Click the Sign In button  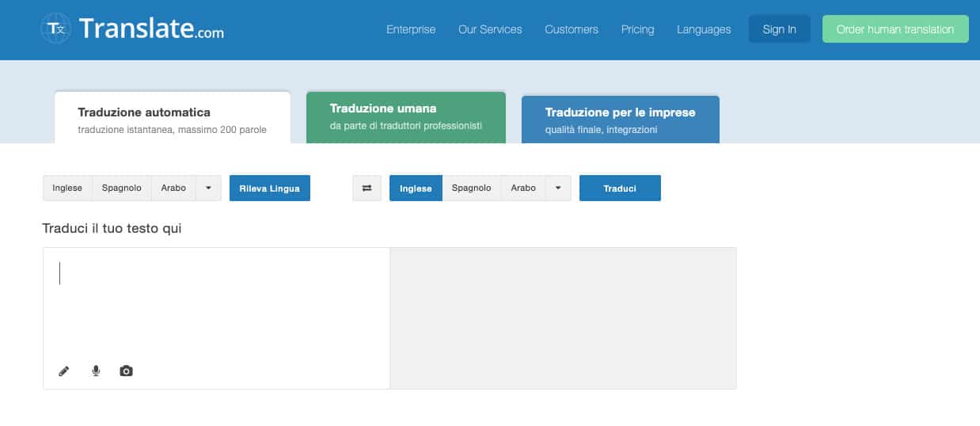pyautogui.click(x=779, y=29)
